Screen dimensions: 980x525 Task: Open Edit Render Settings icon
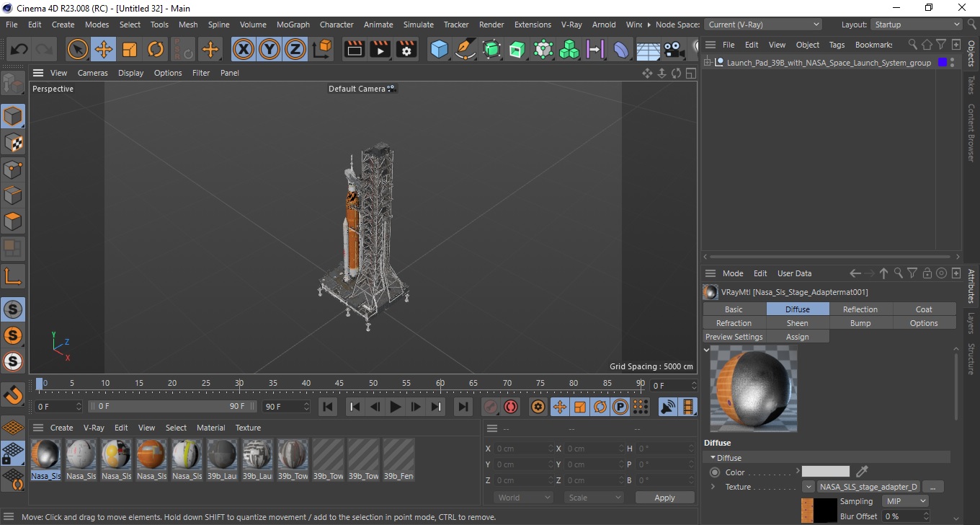(x=406, y=50)
